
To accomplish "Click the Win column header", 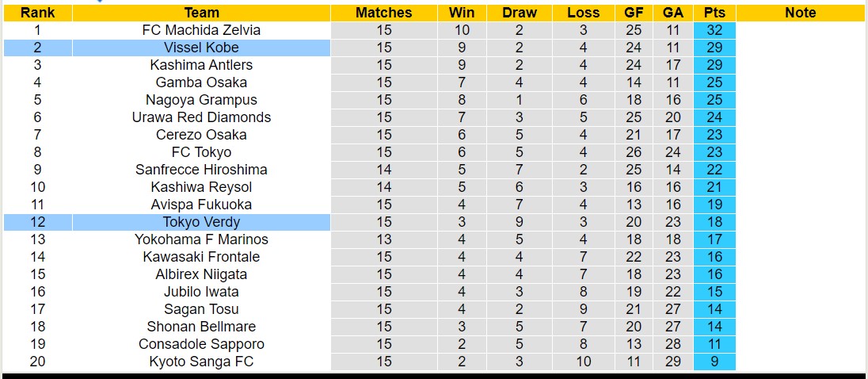I will 462,13.
